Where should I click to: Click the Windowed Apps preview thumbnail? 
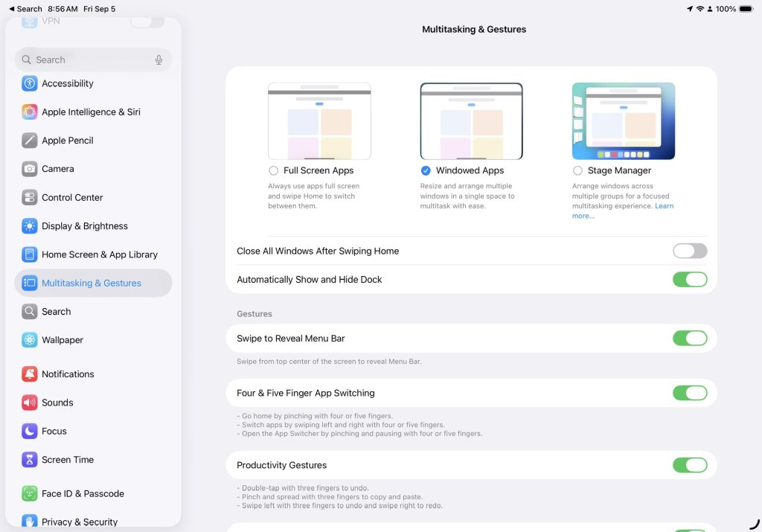471,121
